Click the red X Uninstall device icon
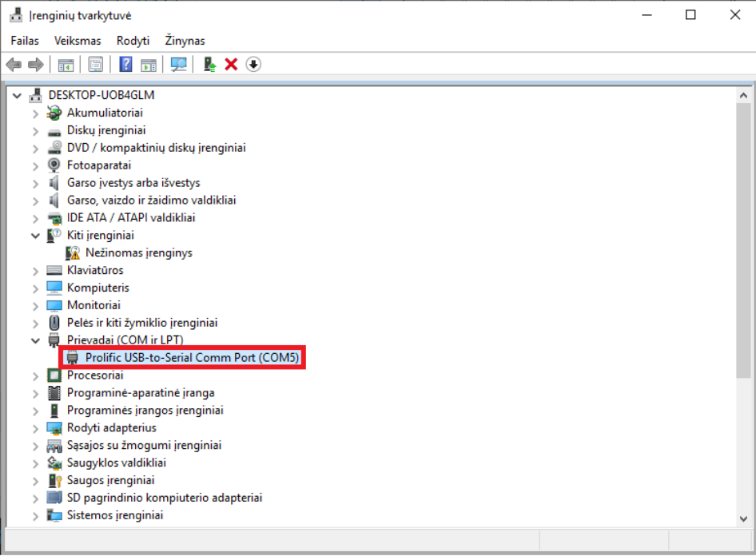This screenshot has width=756, height=556. (x=232, y=65)
